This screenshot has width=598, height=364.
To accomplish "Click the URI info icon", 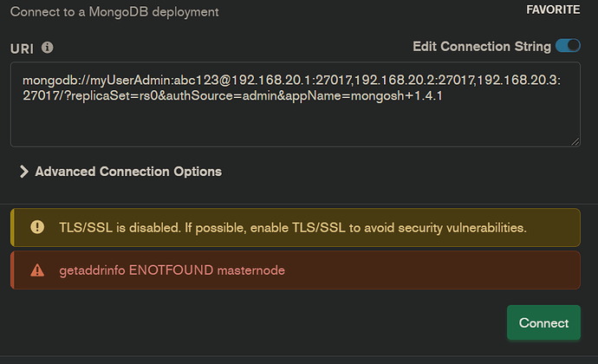I will tap(48, 49).
